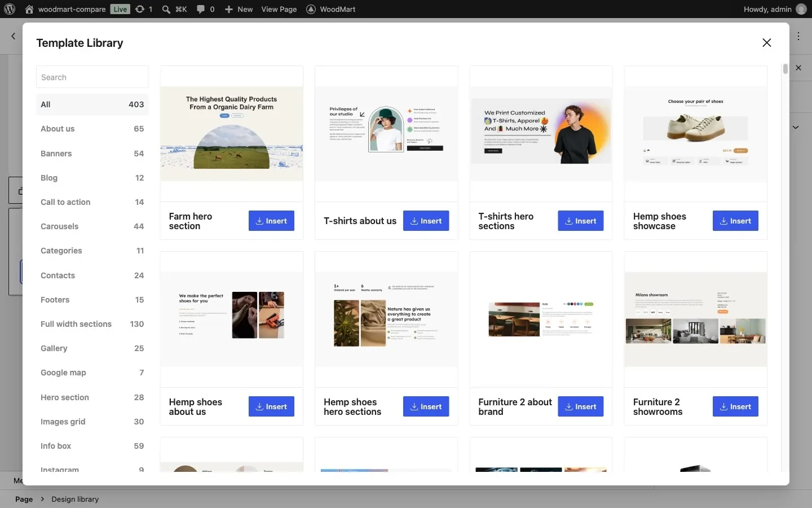This screenshot has height=508, width=812.
Task: Filter by Categories templates
Action: [92, 251]
